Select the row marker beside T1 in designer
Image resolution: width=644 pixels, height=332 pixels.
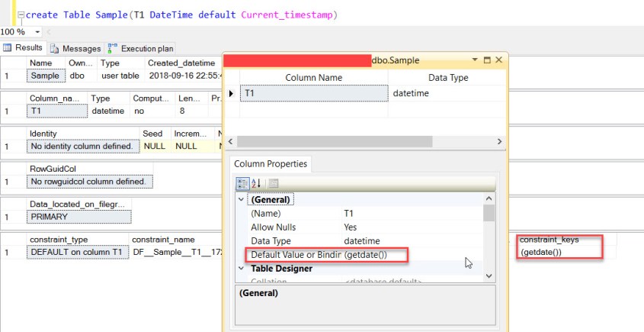(233, 93)
